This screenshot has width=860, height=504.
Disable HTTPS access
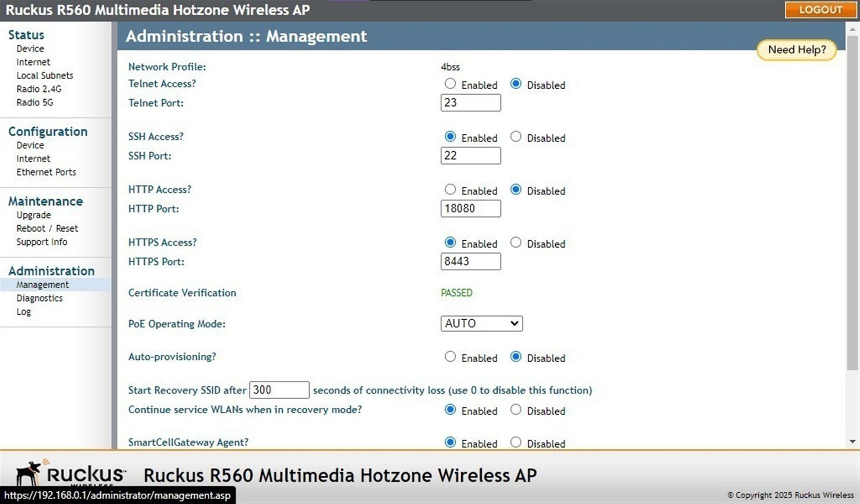click(x=515, y=242)
